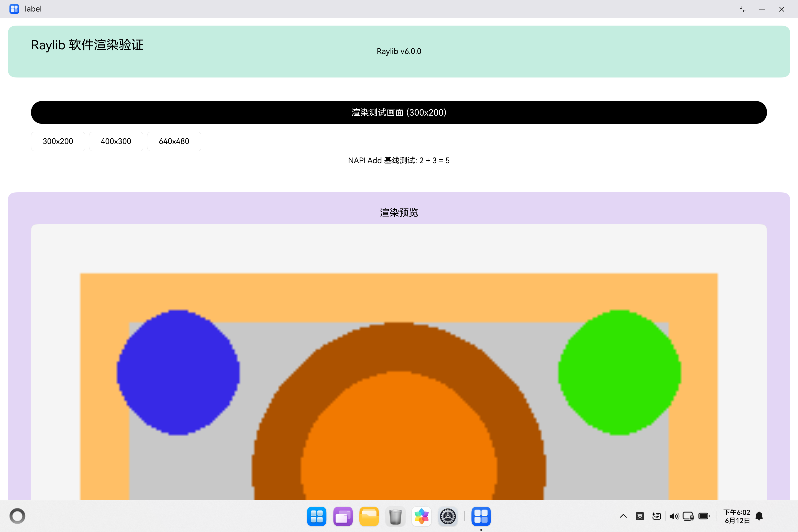Open Settings gear in the dock
Image resolution: width=798 pixels, height=532 pixels.
point(448,516)
